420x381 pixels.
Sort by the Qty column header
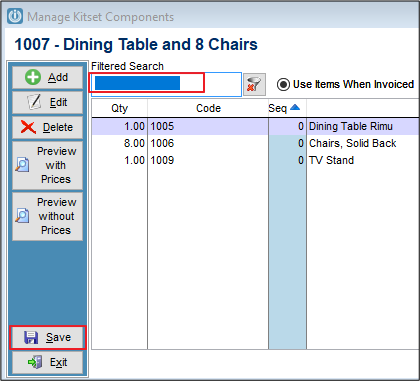coord(119,108)
